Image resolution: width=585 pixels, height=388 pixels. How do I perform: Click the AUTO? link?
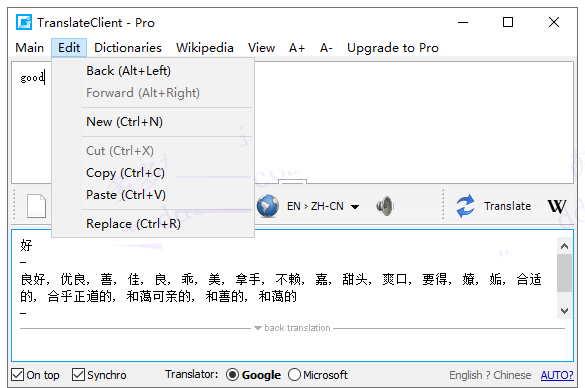[557, 375]
